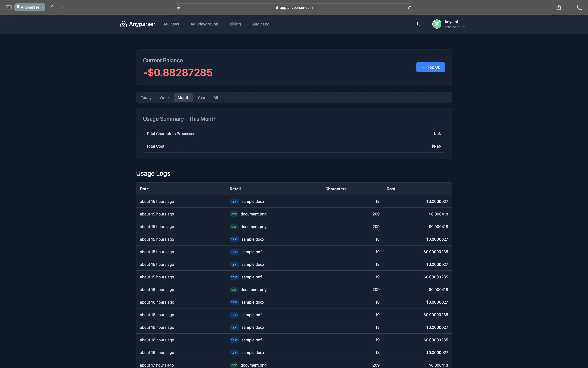Open the Share menu in Safari

point(558,7)
